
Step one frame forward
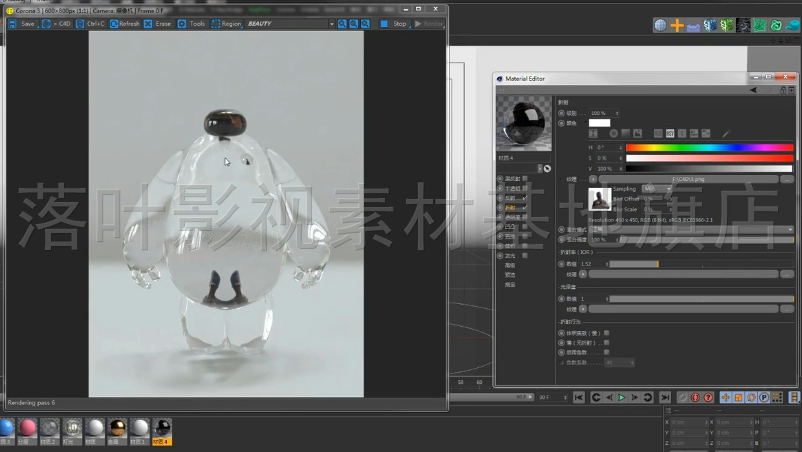[x=634, y=397]
